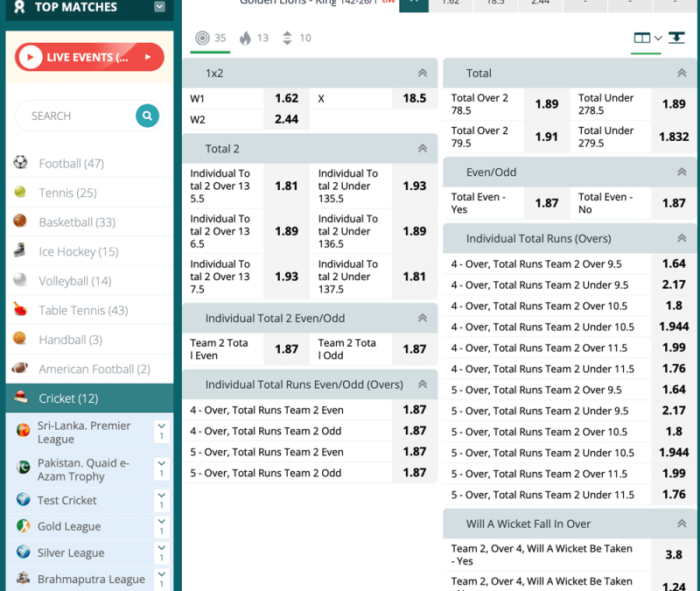Open Football (47) category
The height and width of the screenshot is (591, 700).
coord(90,163)
